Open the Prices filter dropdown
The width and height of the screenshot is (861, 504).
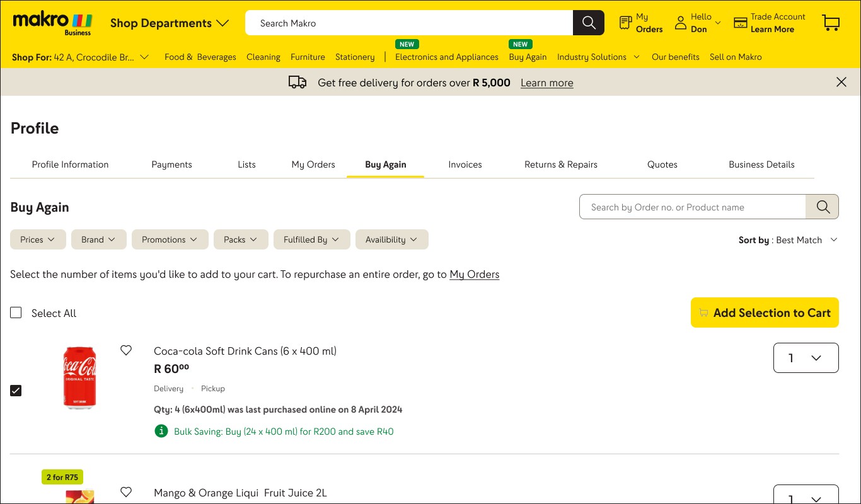click(x=38, y=239)
